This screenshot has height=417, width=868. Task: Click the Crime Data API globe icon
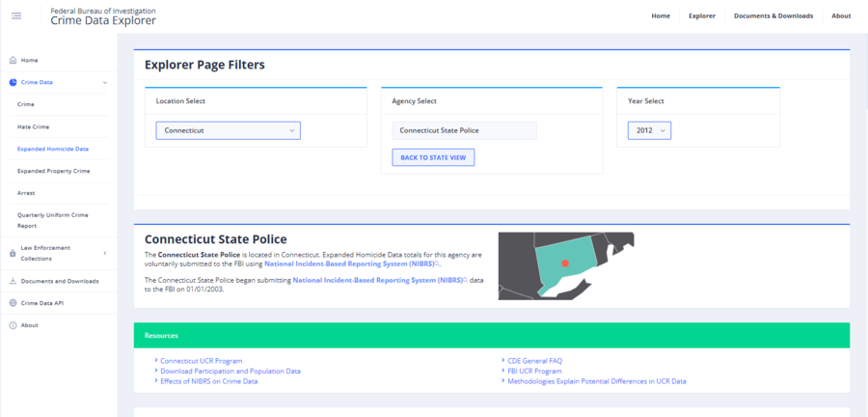click(x=14, y=303)
